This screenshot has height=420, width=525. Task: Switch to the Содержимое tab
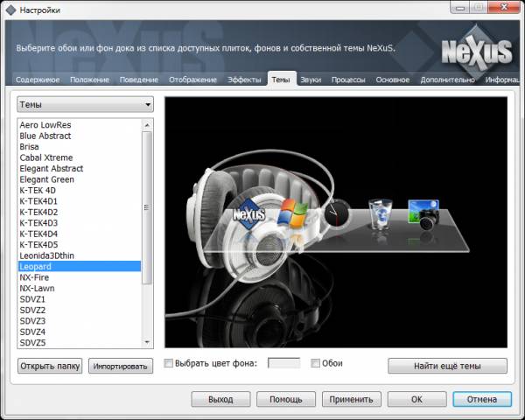38,80
